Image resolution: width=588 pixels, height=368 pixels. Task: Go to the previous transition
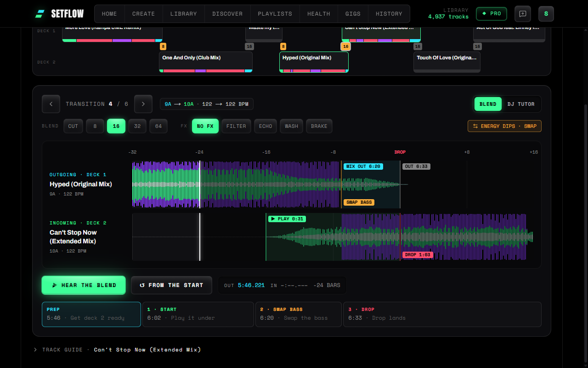pyautogui.click(x=51, y=104)
